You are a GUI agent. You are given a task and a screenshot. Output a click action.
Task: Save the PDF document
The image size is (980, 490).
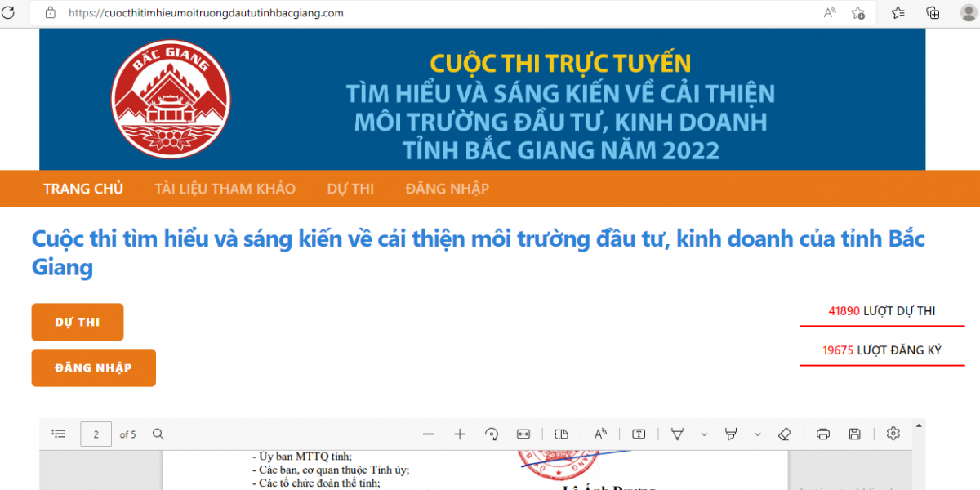click(x=855, y=434)
